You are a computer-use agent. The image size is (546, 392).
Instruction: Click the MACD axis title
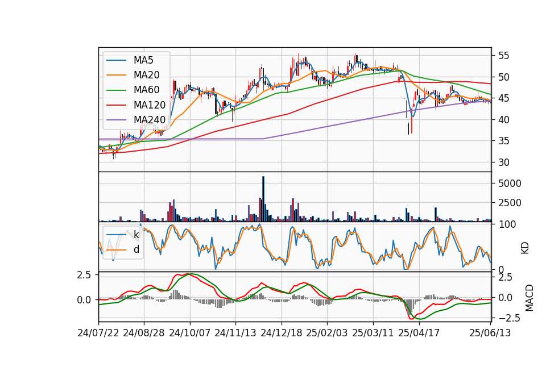[530, 298]
